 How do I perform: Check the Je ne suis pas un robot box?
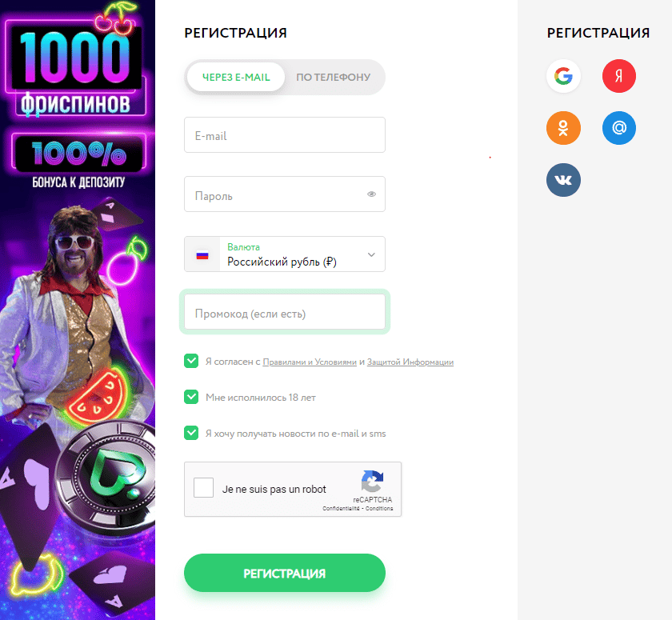[x=203, y=488]
